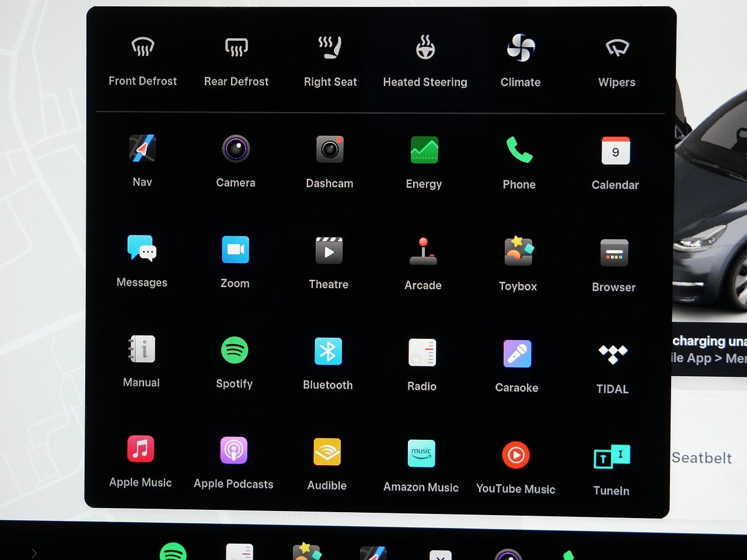The image size is (747, 560).
Task: Open the Bluetooth settings app
Action: pyautogui.click(x=328, y=352)
